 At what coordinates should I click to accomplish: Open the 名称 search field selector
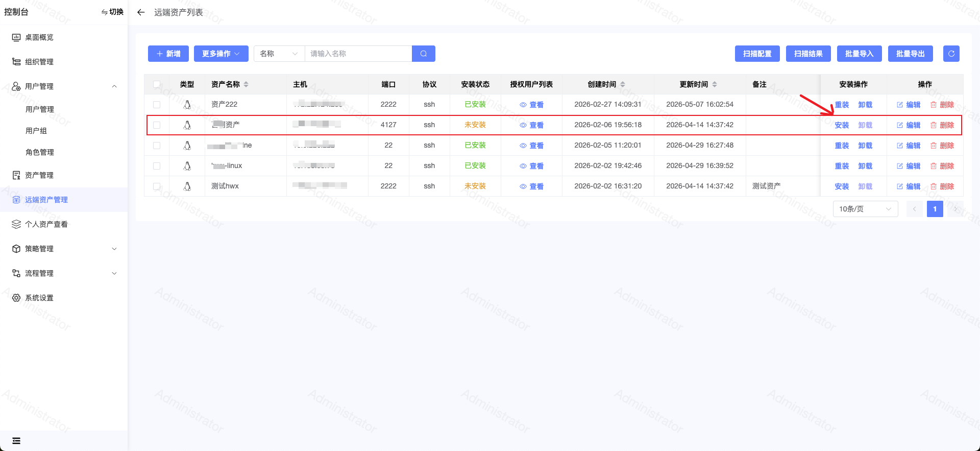(x=279, y=54)
